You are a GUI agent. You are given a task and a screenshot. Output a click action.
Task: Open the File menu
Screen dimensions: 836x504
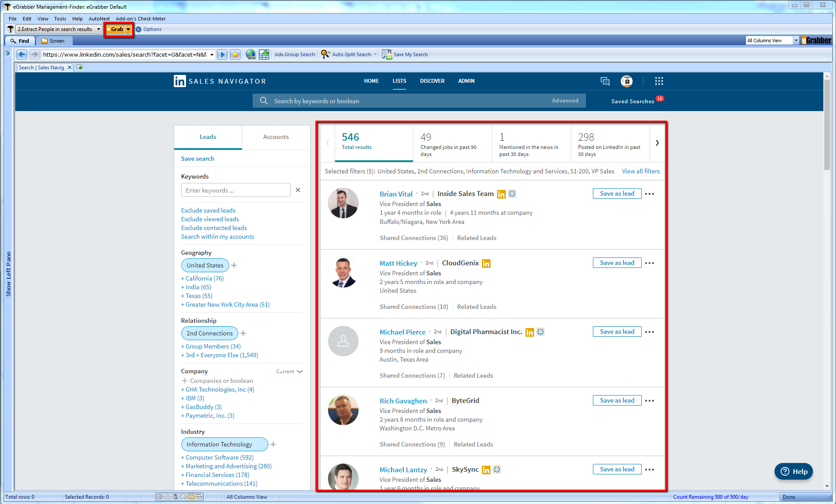tap(13, 19)
